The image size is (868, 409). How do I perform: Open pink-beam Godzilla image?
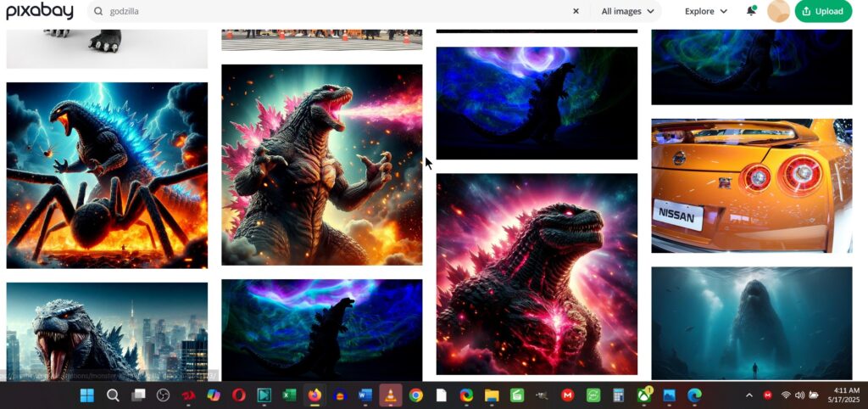click(321, 165)
